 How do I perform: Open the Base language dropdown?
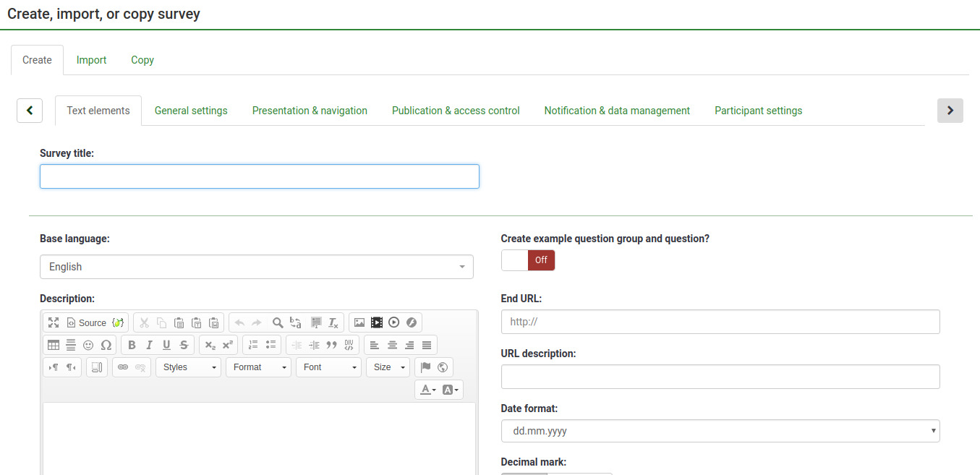(x=256, y=267)
